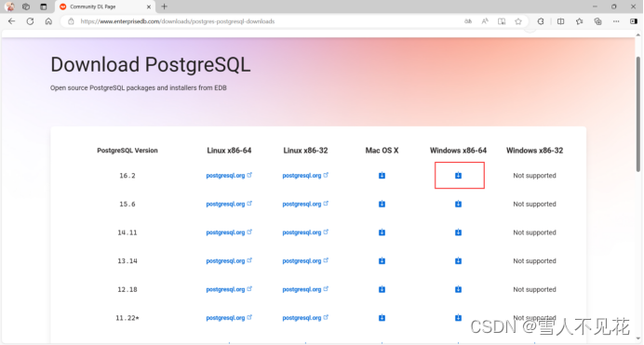Download PostgreSQL 12.18 for Mac OS X
The width and height of the screenshot is (644, 345).
click(x=382, y=289)
